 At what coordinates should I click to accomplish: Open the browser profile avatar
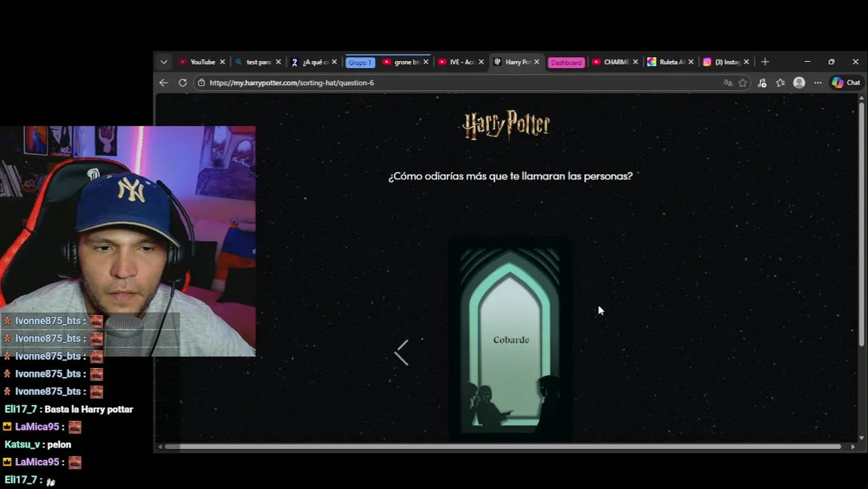point(799,83)
